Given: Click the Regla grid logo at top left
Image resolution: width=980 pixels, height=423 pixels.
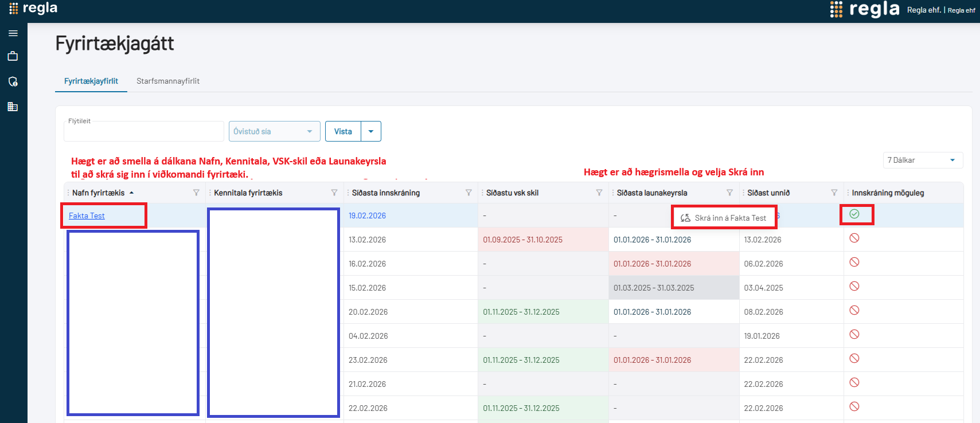Looking at the screenshot, I should click(14, 9).
